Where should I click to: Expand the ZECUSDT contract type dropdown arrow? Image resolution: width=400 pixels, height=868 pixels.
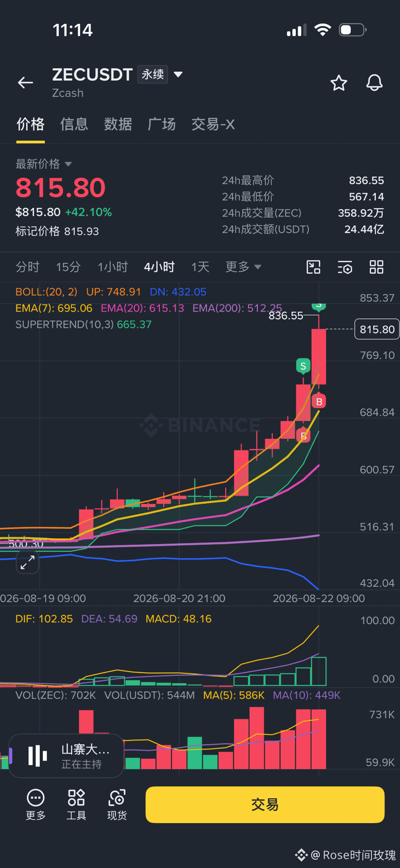178,74
